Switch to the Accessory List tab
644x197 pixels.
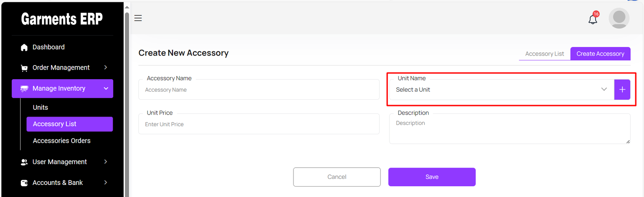pos(544,54)
